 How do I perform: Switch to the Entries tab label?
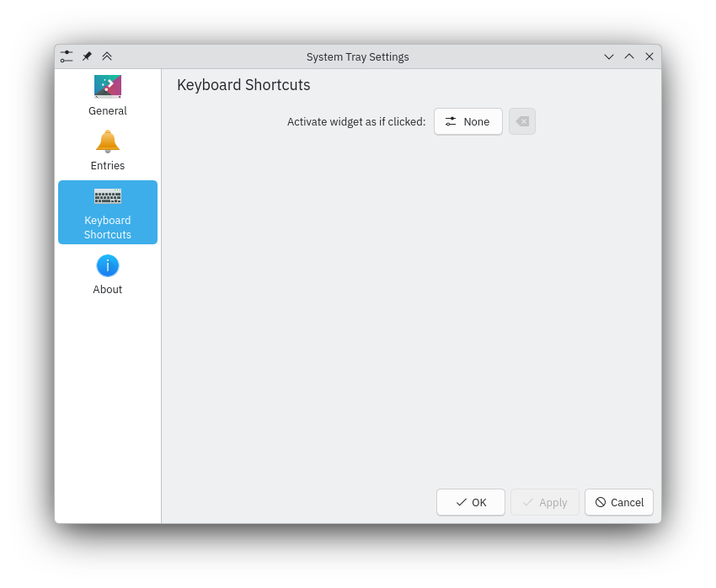click(x=108, y=166)
